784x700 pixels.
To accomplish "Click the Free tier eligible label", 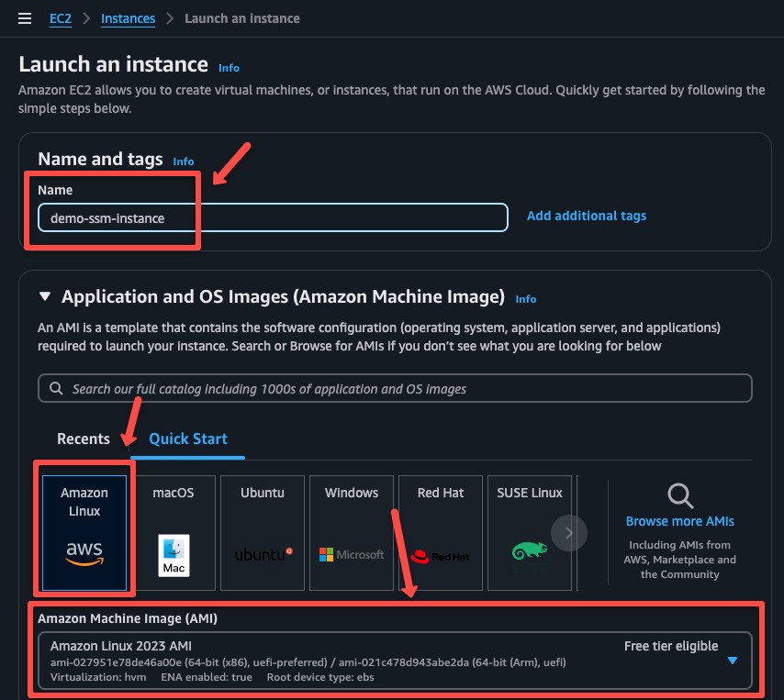I will click(671, 646).
